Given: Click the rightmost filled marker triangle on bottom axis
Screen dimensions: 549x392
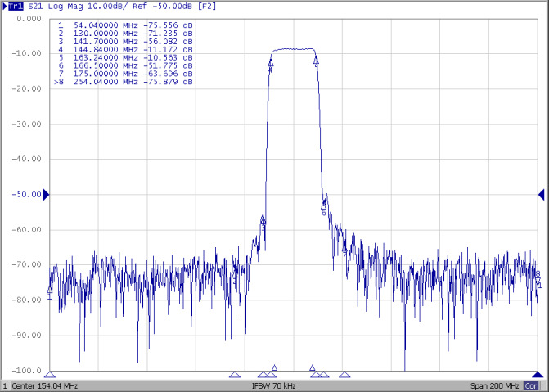Looking at the screenshot, I should [x=539, y=374].
